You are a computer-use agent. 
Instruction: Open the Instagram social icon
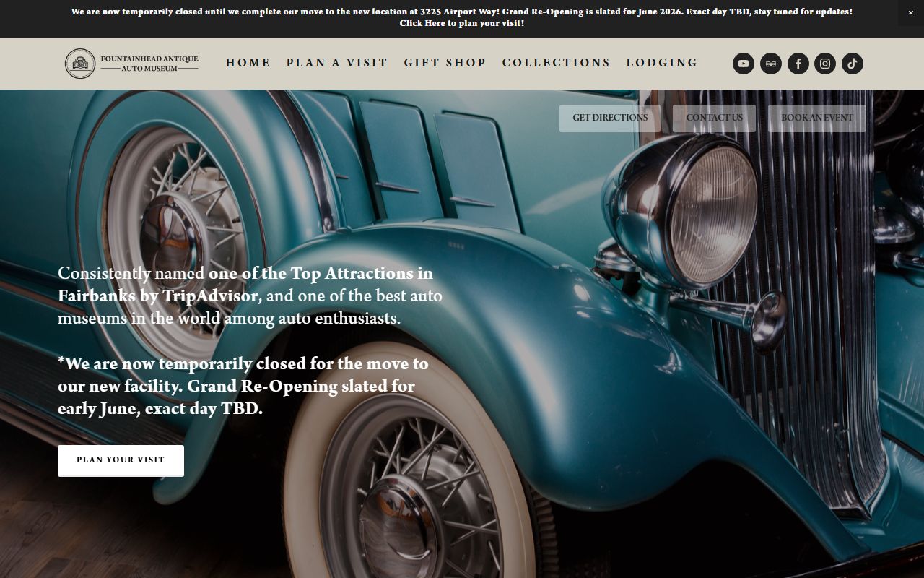click(825, 64)
